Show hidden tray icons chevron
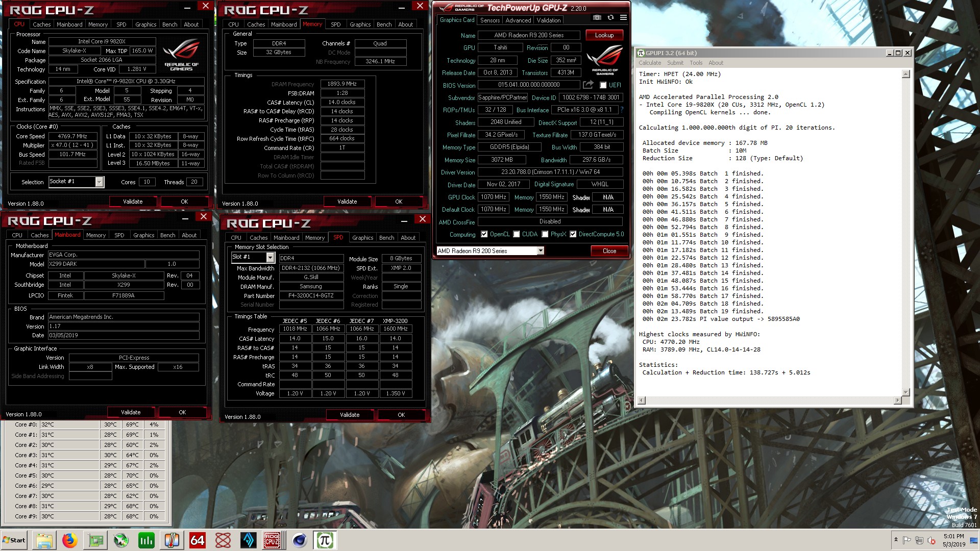This screenshot has width=980, height=551. tap(896, 540)
